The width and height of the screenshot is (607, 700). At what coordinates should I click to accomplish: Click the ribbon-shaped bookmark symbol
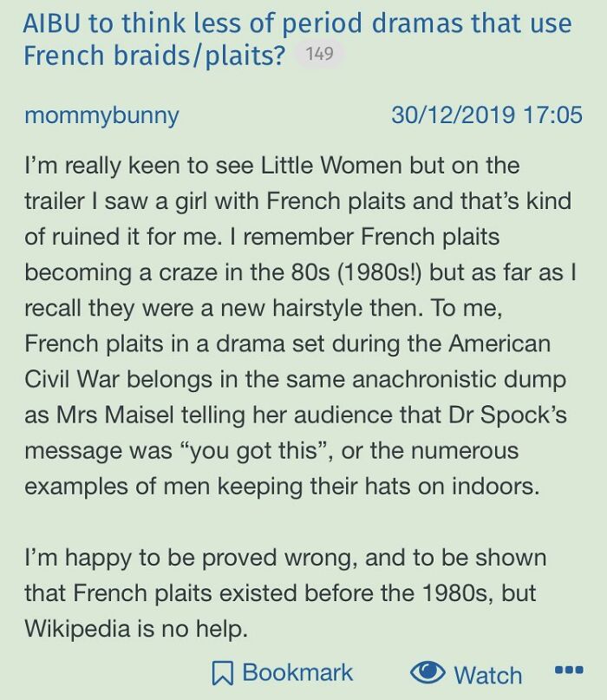pos(224,673)
